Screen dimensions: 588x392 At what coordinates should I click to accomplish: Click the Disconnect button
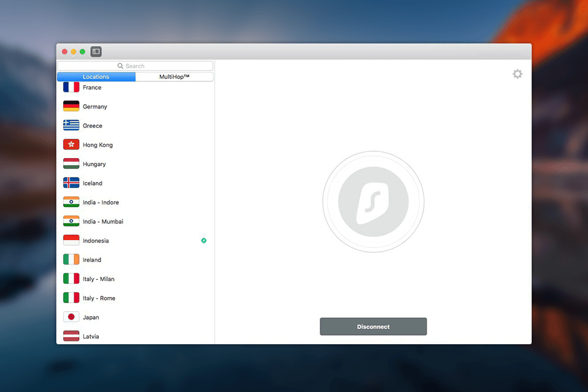[373, 326]
